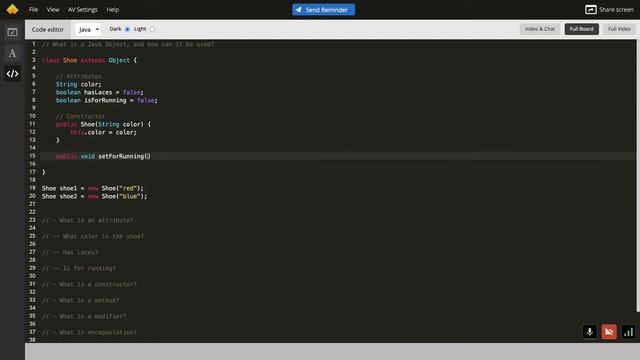The height and width of the screenshot is (360, 640).
Task: Click the yellow diamond app logo
Action: (12, 9)
